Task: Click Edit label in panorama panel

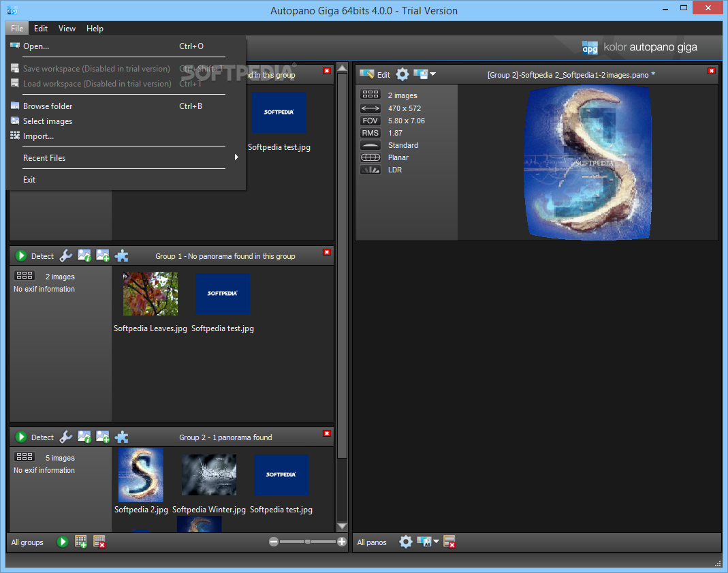Action: click(383, 75)
